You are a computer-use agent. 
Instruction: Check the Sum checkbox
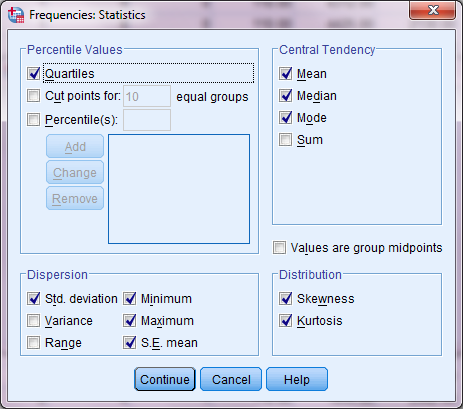pos(286,139)
